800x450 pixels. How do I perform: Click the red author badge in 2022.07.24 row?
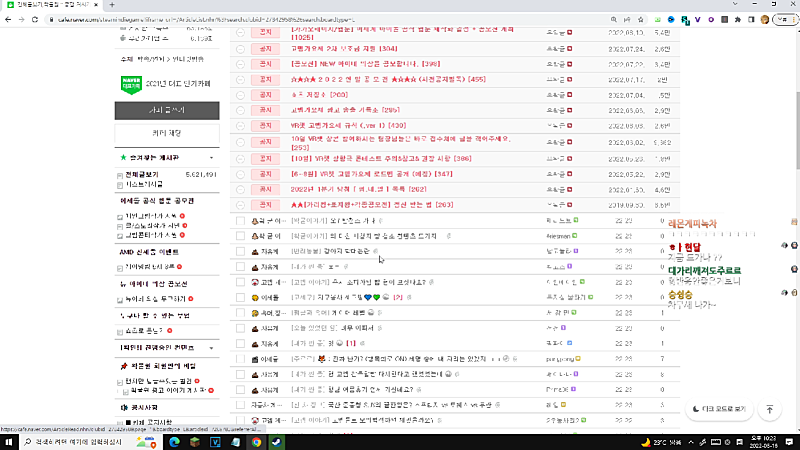coord(569,48)
